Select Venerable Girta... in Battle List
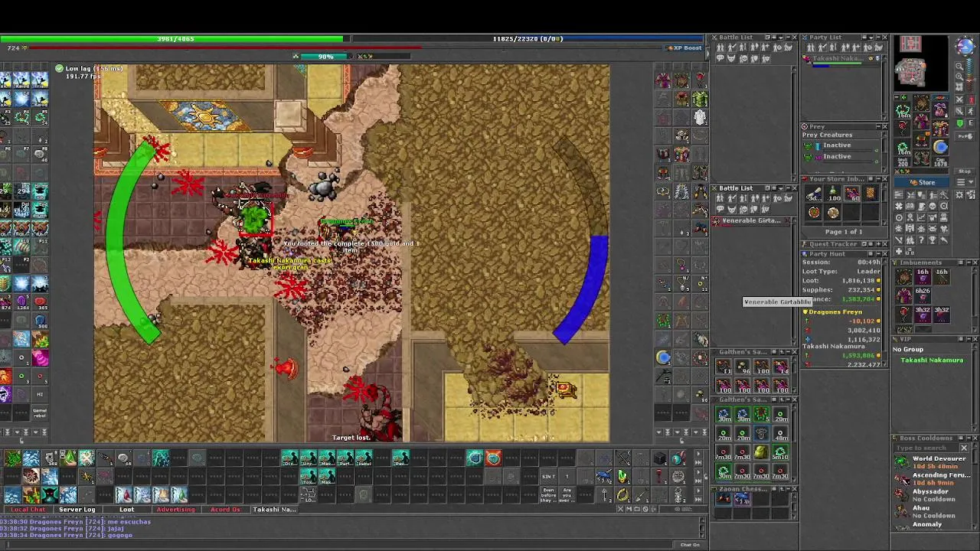Image resolution: width=980 pixels, height=551 pixels. (x=750, y=220)
